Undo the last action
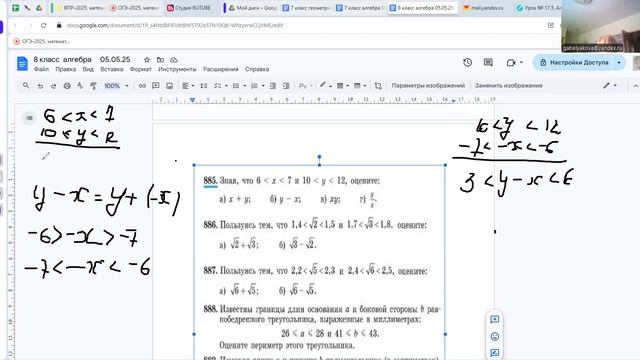 point(40,86)
